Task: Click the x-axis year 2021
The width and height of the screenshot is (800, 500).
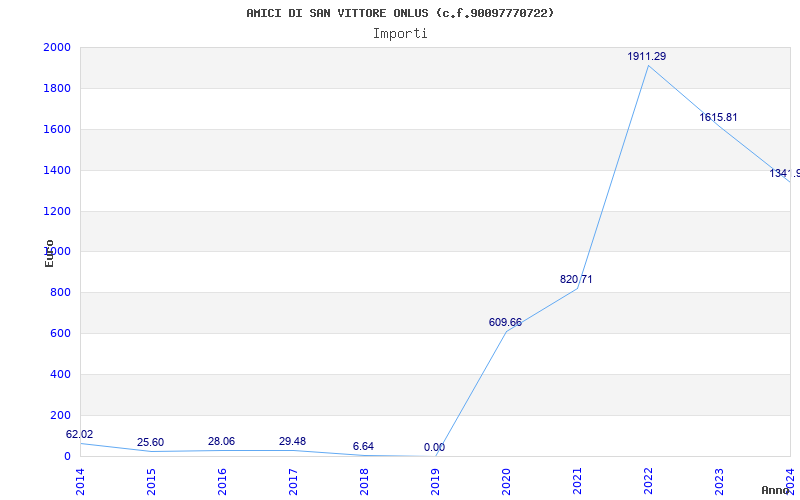Action: click(577, 482)
